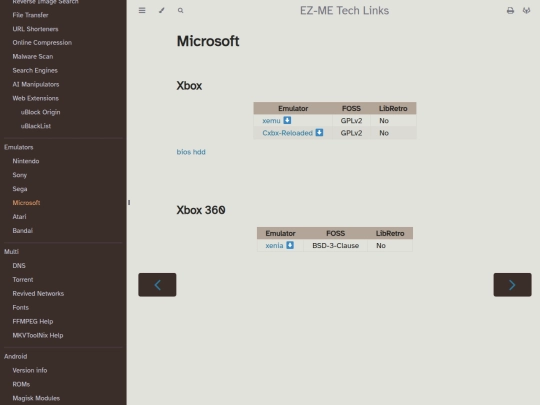Click download icon next to xenia
Screen dimensions: 540x405
coord(290,245)
